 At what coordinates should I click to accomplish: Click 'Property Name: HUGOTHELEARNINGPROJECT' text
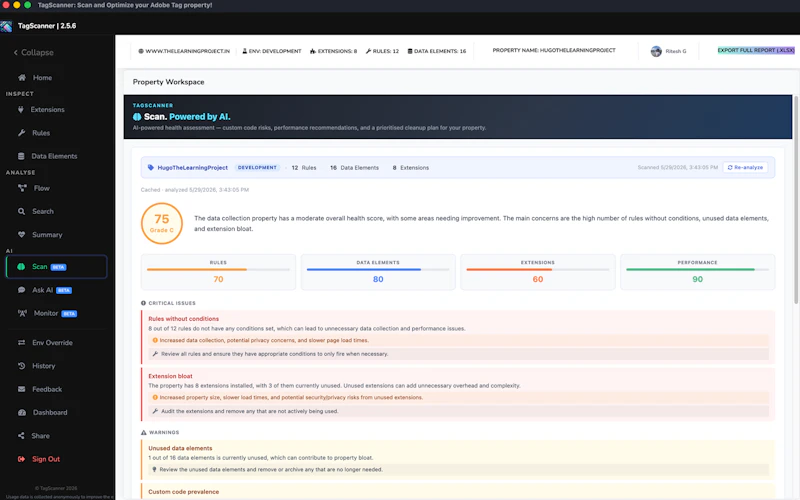click(554, 50)
